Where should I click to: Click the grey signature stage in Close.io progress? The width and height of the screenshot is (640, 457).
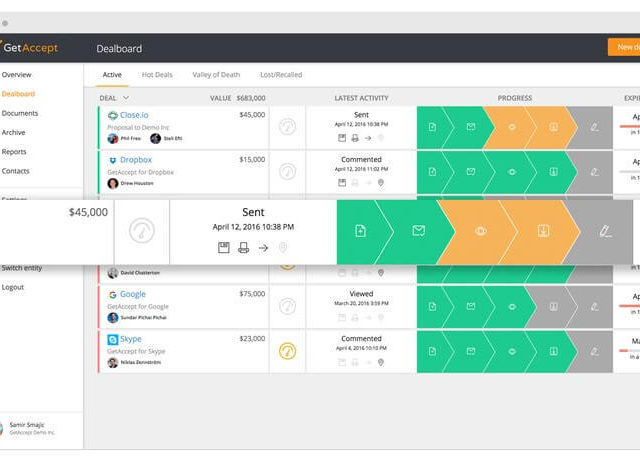(x=595, y=127)
